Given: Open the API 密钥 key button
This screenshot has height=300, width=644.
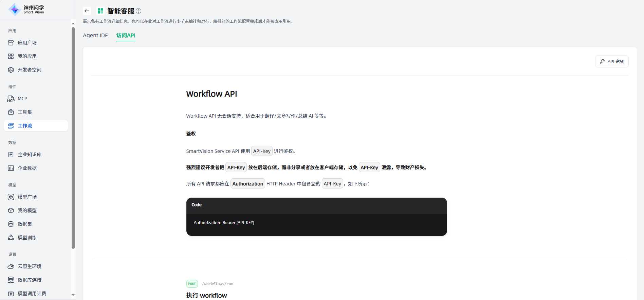Looking at the screenshot, I should click(612, 61).
